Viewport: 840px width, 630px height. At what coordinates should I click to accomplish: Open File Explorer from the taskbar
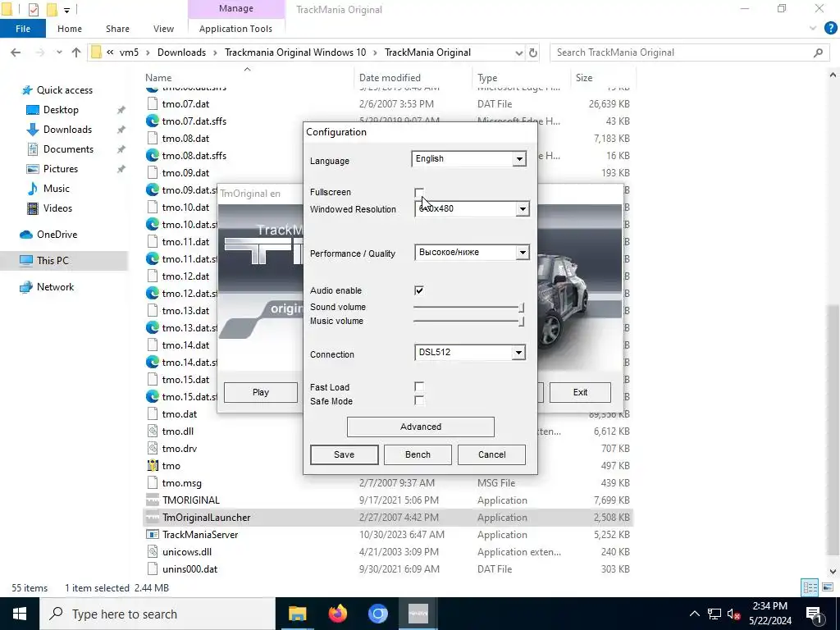pos(297,614)
